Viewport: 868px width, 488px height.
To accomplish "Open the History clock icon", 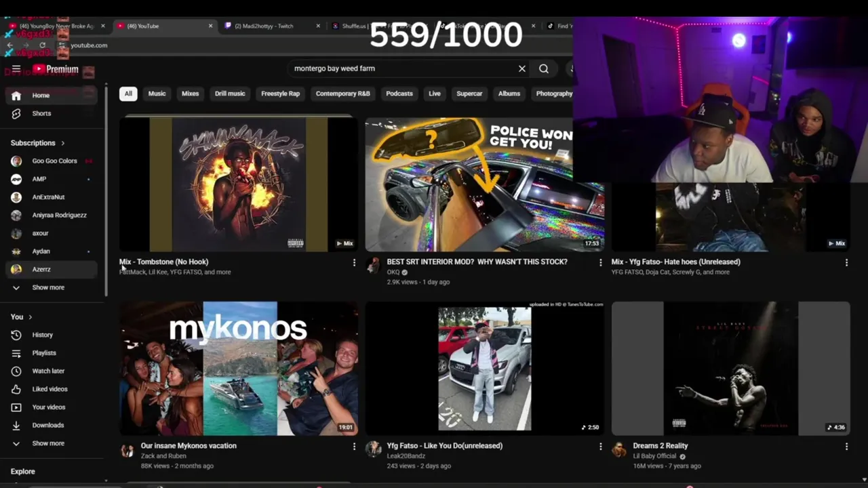I will click(x=16, y=335).
